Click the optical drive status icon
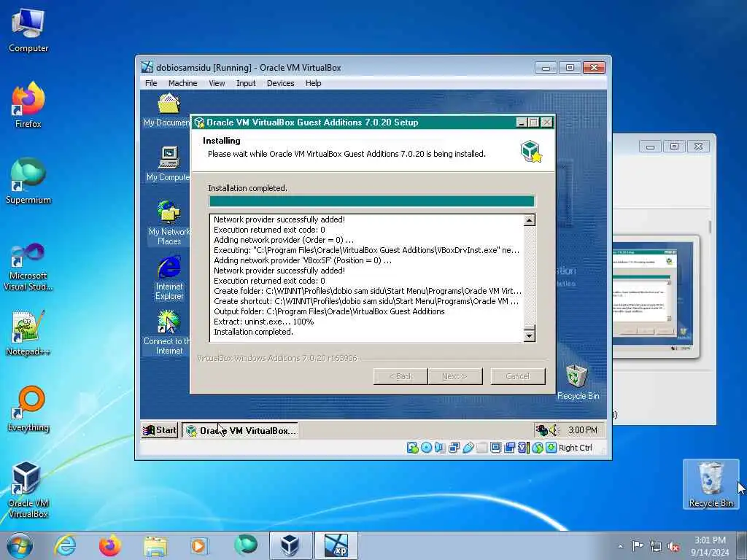Image resolution: width=747 pixels, height=560 pixels. [426, 448]
